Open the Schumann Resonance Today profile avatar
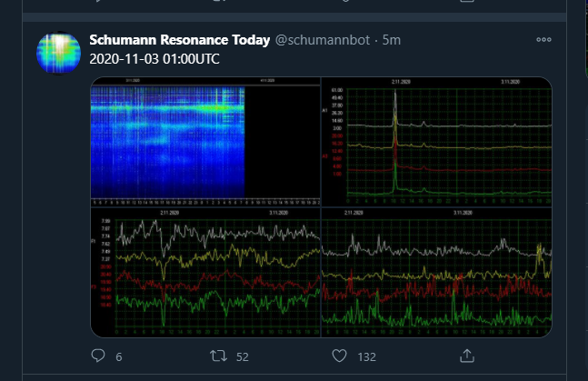The width and height of the screenshot is (588, 381). pos(58,53)
